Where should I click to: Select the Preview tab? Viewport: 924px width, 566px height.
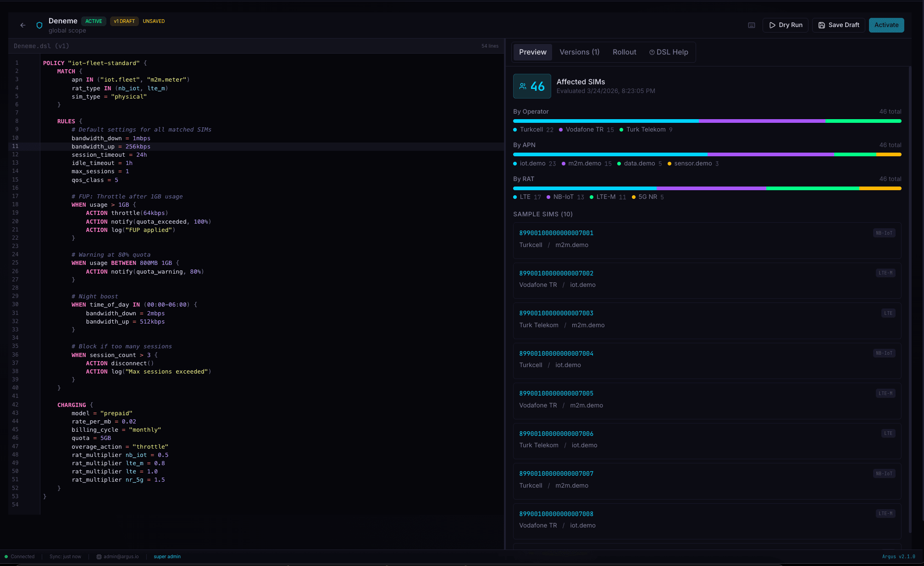click(x=532, y=52)
